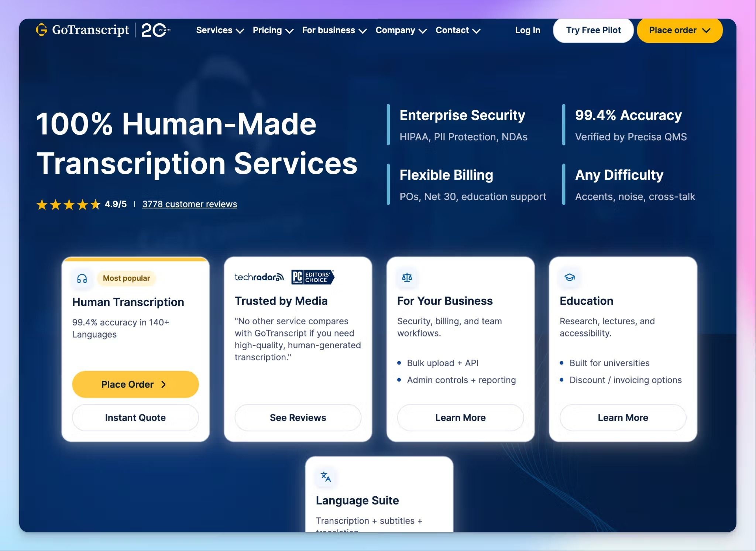This screenshot has width=756, height=551.
Task: Click 'Accents, noise, cross-talk' text
Action: 635,197
